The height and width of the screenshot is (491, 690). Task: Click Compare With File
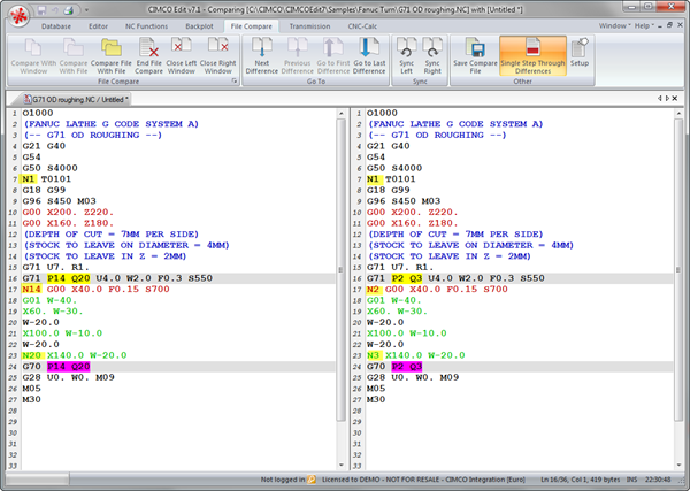click(x=73, y=56)
